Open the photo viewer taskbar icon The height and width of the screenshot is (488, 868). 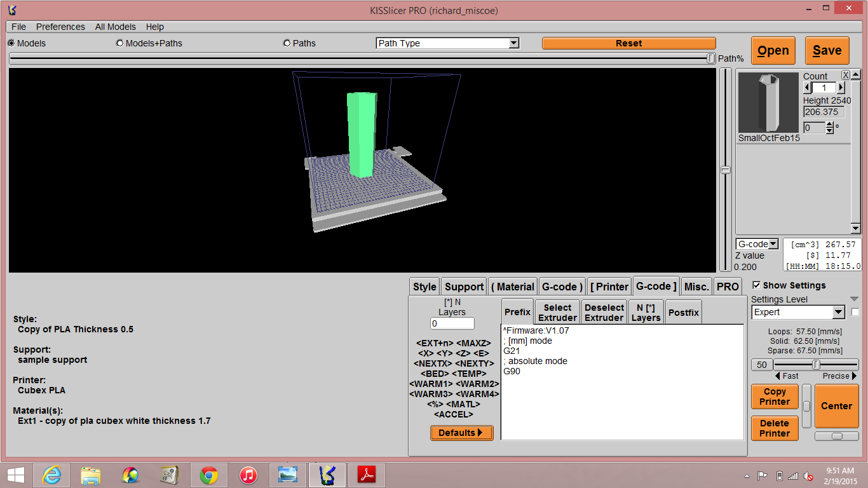[x=288, y=475]
